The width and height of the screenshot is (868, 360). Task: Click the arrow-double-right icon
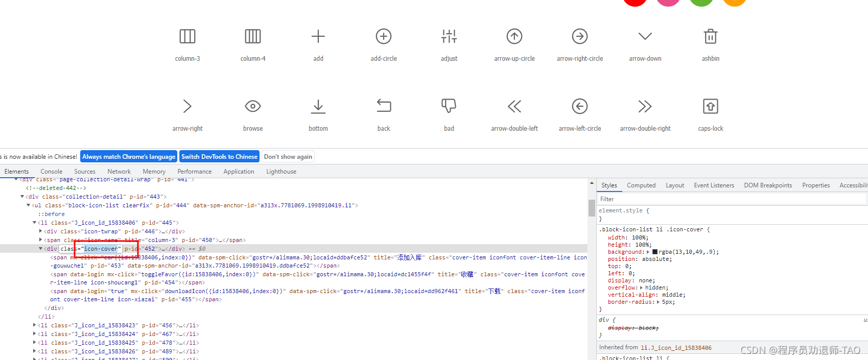pyautogui.click(x=645, y=106)
